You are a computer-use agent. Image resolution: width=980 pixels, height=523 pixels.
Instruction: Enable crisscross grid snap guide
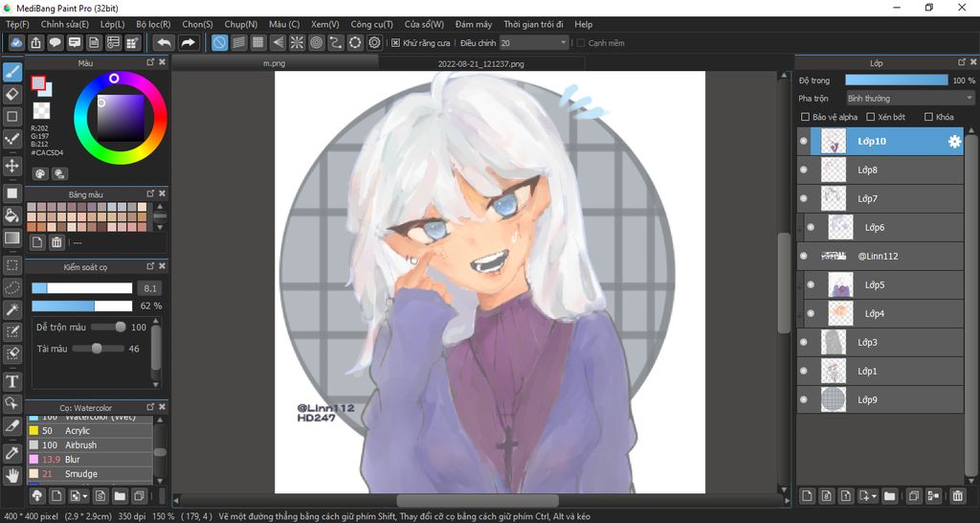click(x=258, y=42)
